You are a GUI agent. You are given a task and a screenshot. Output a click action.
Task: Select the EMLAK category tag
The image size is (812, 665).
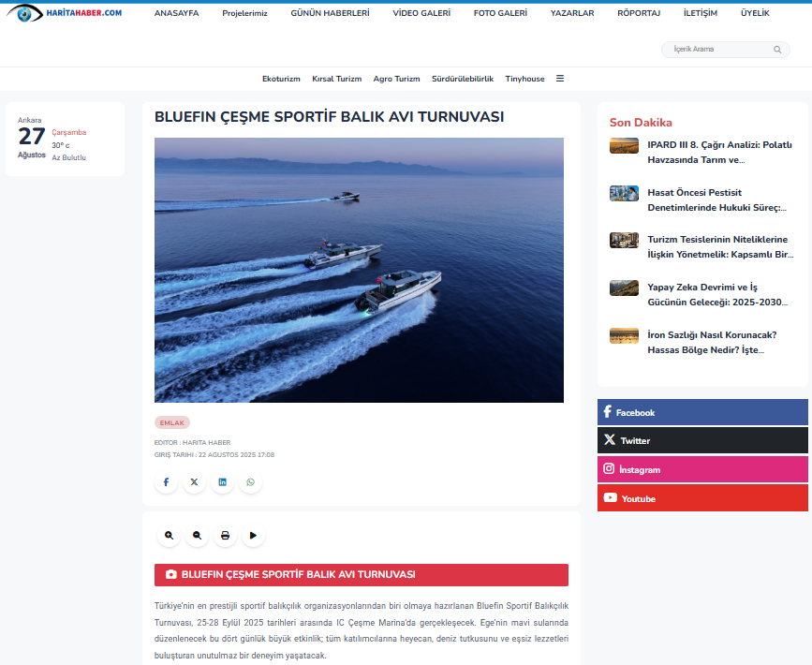point(172,422)
